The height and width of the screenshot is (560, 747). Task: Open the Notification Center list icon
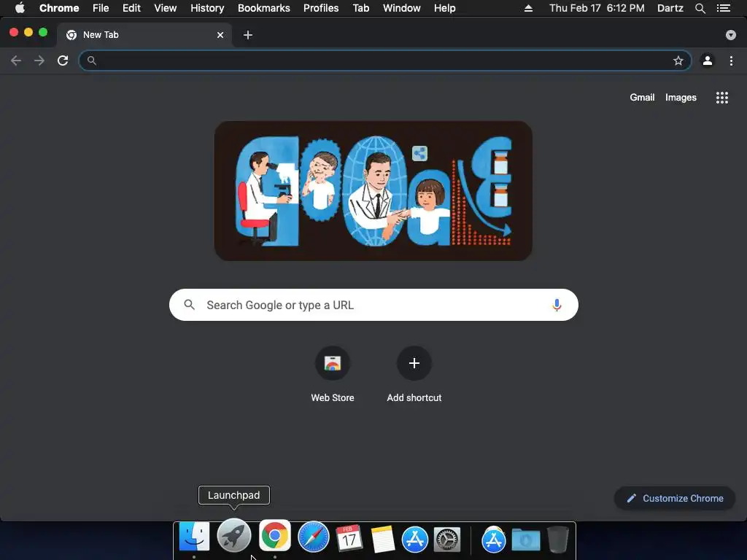pos(724,8)
